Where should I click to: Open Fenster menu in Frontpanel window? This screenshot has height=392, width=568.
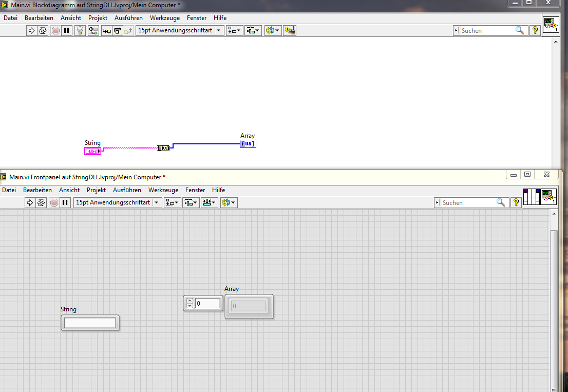[x=195, y=190]
